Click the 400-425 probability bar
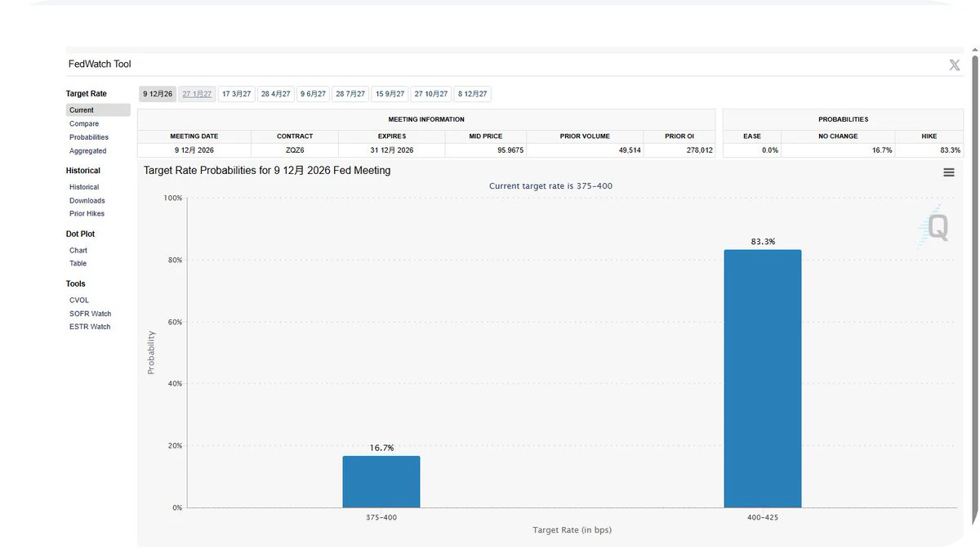Image resolution: width=980 pixels, height=549 pixels. tap(763, 379)
